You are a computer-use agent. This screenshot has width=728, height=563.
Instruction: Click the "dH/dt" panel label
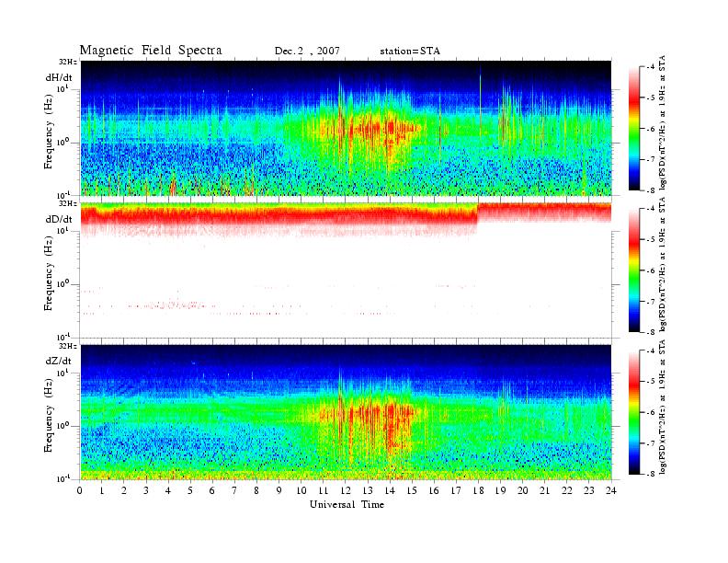coord(59,77)
